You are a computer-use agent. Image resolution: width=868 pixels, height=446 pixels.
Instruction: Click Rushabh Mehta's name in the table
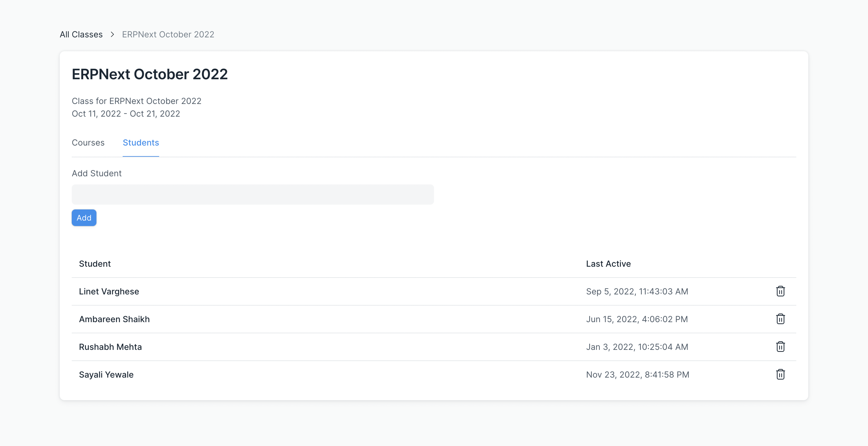[x=110, y=347]
